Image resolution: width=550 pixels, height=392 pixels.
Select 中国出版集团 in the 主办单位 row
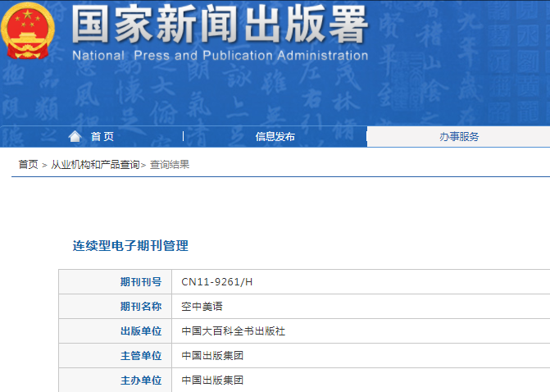[x=212, y=380]
